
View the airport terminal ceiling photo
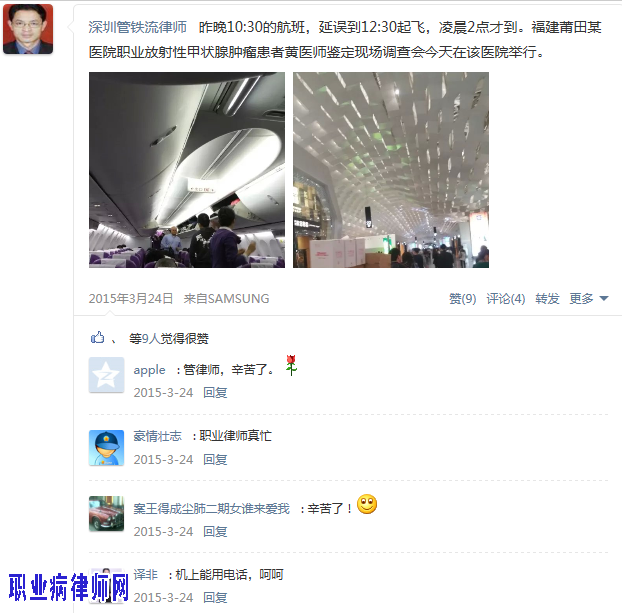[391, 170]
